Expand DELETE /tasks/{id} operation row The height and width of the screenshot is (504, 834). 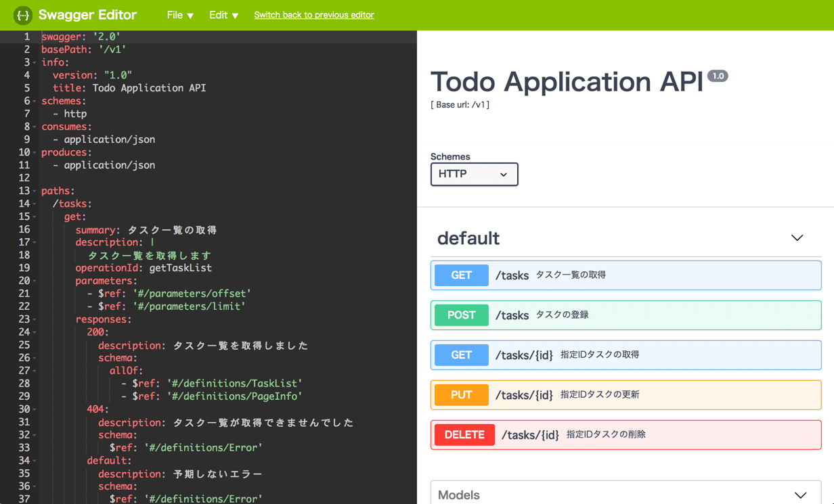(x=625, y=435)
